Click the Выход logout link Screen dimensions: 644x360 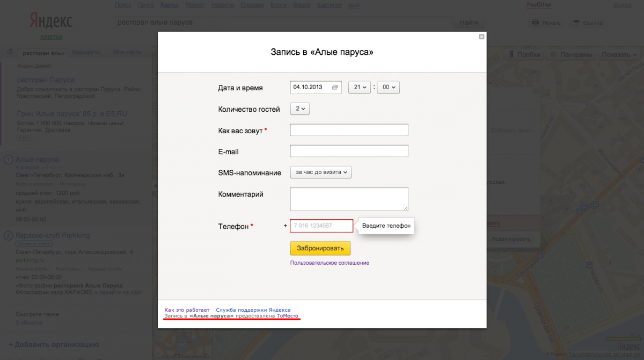[x=622, y=5]
